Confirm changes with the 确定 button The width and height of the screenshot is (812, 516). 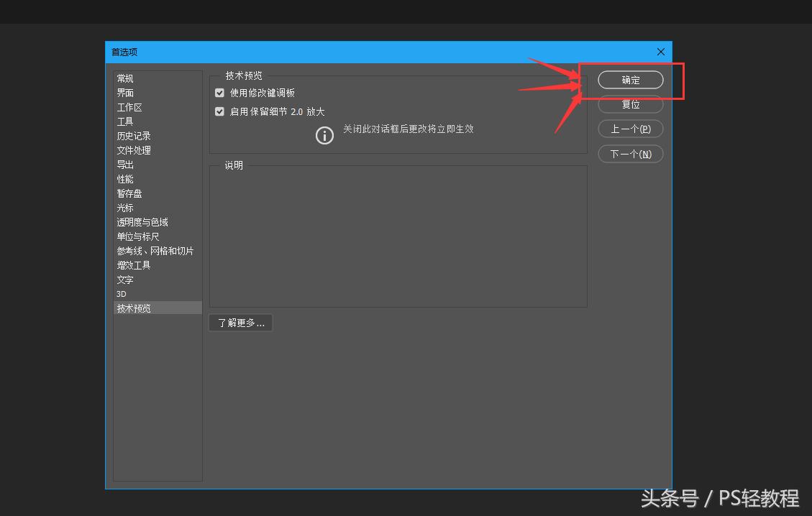click(630, 80)
